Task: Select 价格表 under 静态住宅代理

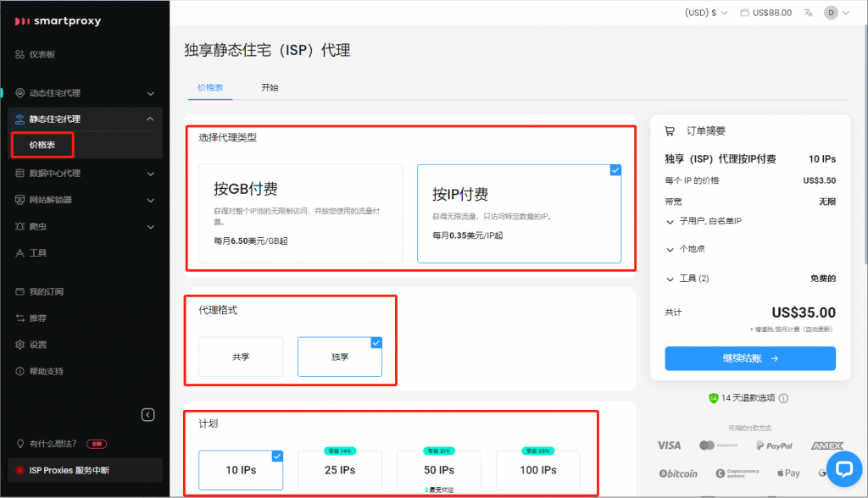Action: pos(42,145)
